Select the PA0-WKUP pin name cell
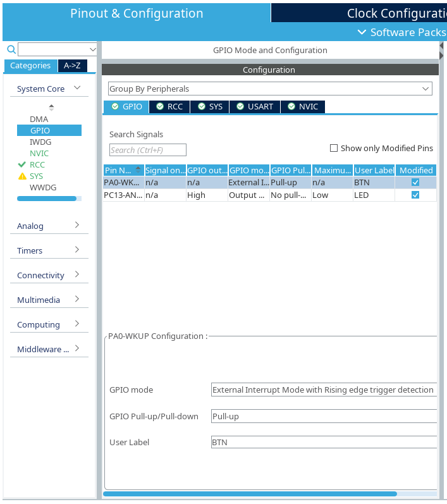This screenshot has height=504, width=447. coord(124,183)
